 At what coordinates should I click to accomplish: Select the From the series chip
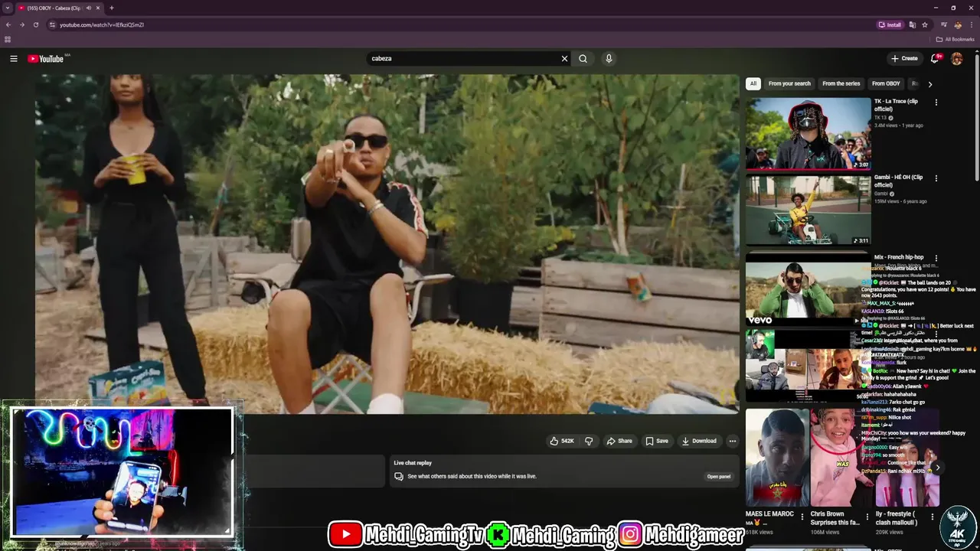point(841,83)
